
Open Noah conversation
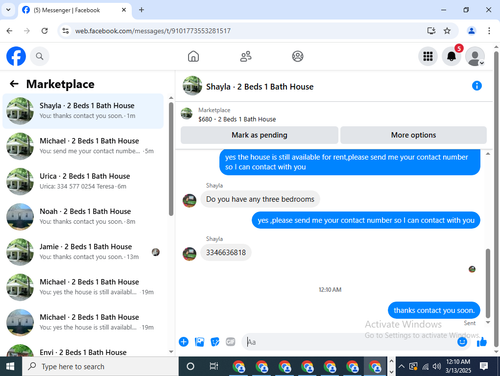pos(83,217)
